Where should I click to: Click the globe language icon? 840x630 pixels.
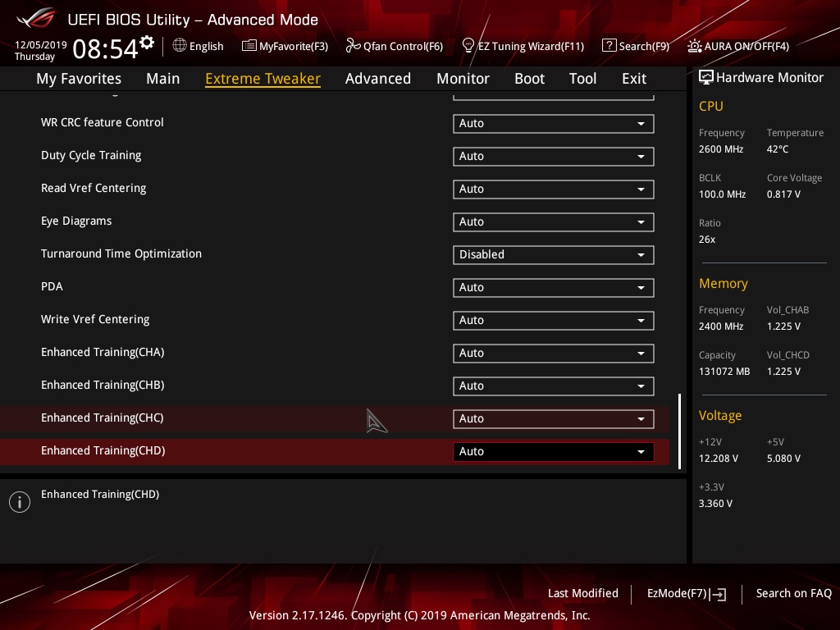tap(180, 46)
